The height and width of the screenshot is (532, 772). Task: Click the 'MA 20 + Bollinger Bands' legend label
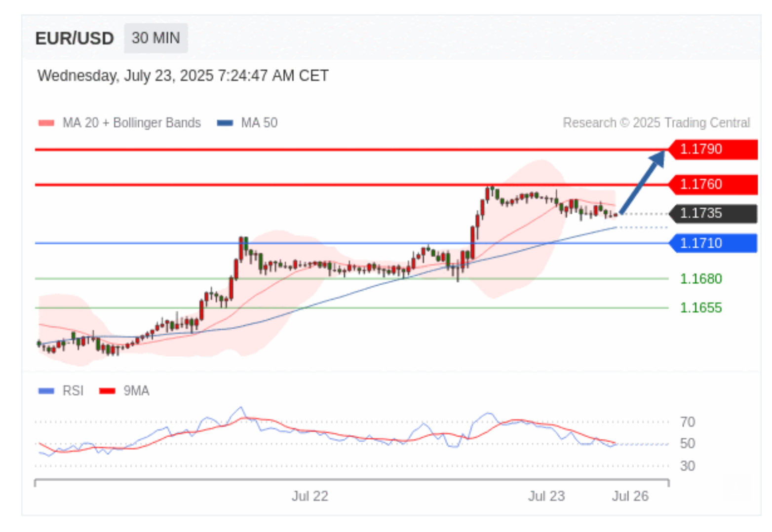tap(131, 123)
